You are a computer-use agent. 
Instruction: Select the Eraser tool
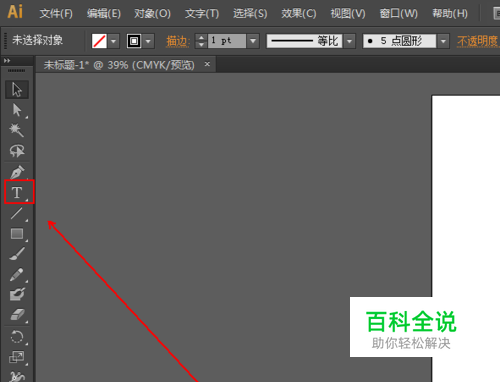tap(17, 315)
